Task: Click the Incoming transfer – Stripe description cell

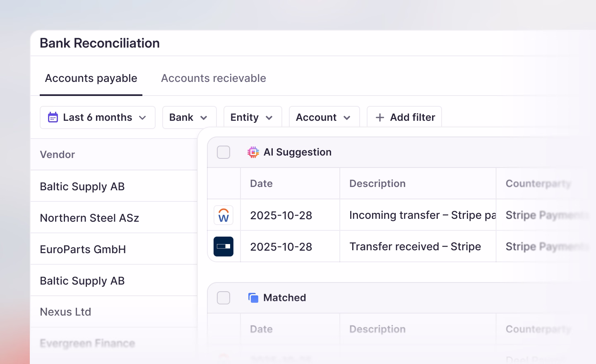Action: pos(418,215)
